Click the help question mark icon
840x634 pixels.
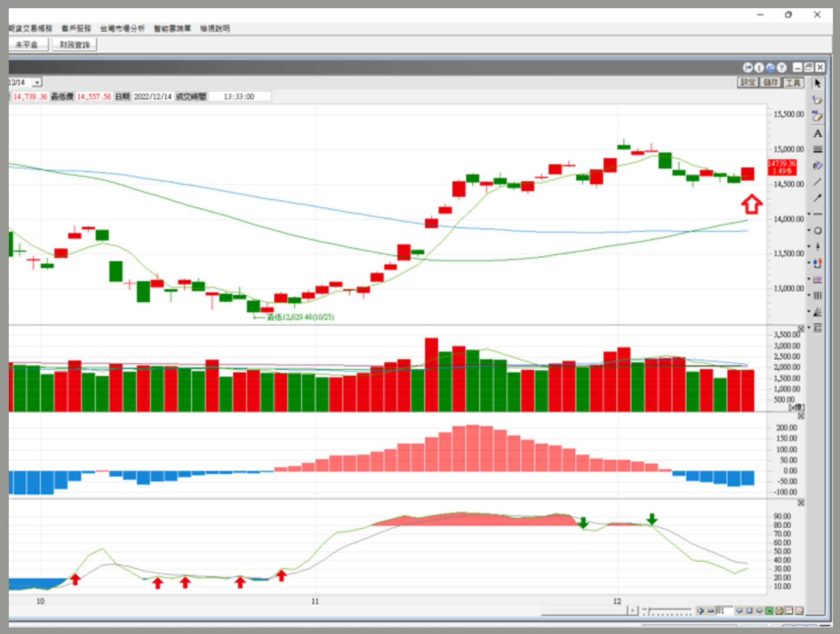point(781,68)
